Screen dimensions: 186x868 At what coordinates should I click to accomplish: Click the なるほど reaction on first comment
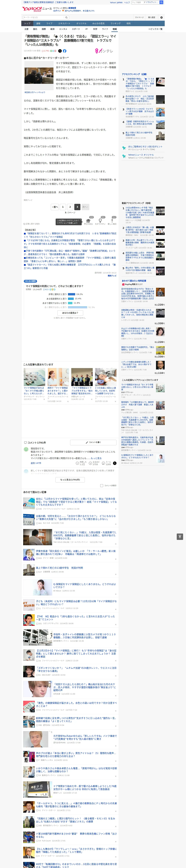[94, 463]
